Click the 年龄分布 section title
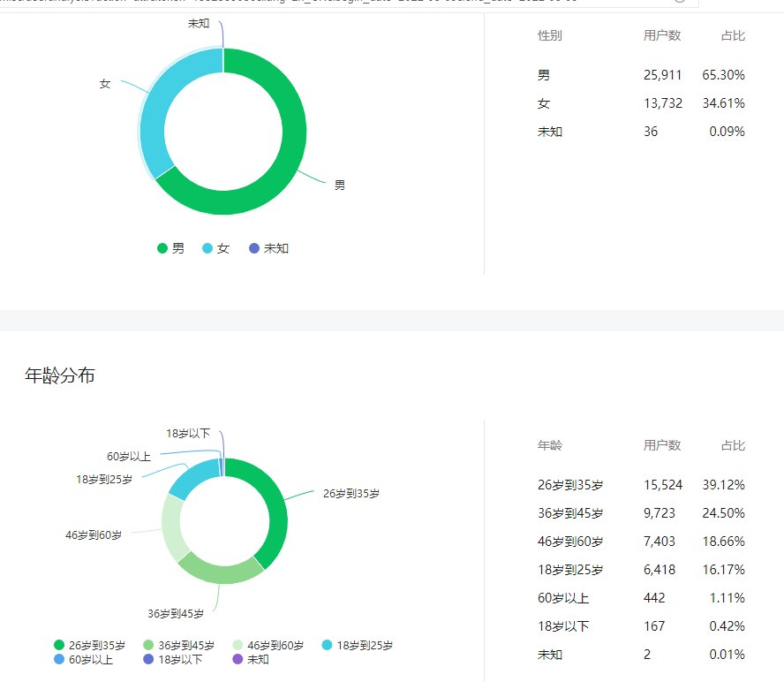The width and height of the screenshot is (784, 682). [x=60, y=375]
